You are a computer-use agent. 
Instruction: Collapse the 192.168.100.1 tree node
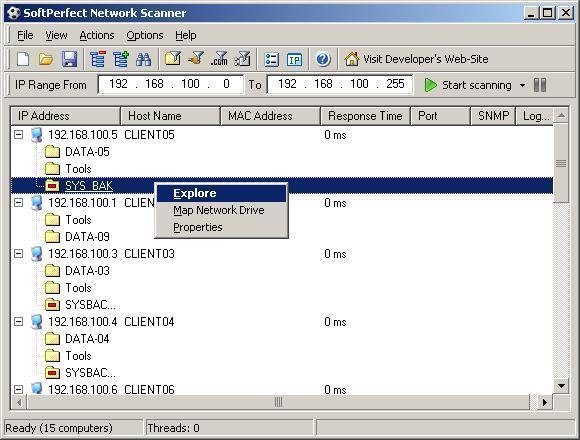pyautogui.click(x=18, y=203)
